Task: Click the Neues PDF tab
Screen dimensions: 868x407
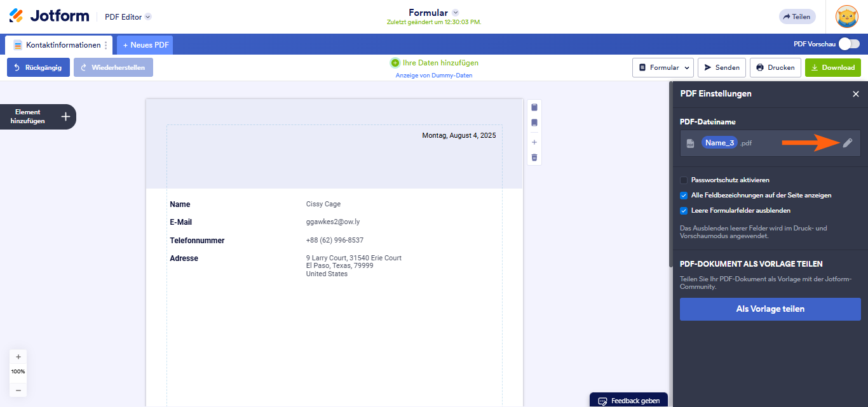Action: (x=145, y=45)
